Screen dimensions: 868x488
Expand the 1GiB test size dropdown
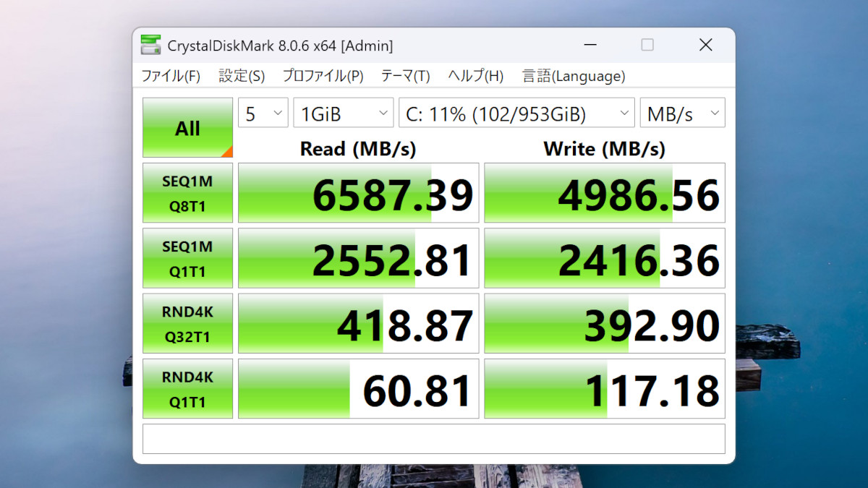(344, 114)
